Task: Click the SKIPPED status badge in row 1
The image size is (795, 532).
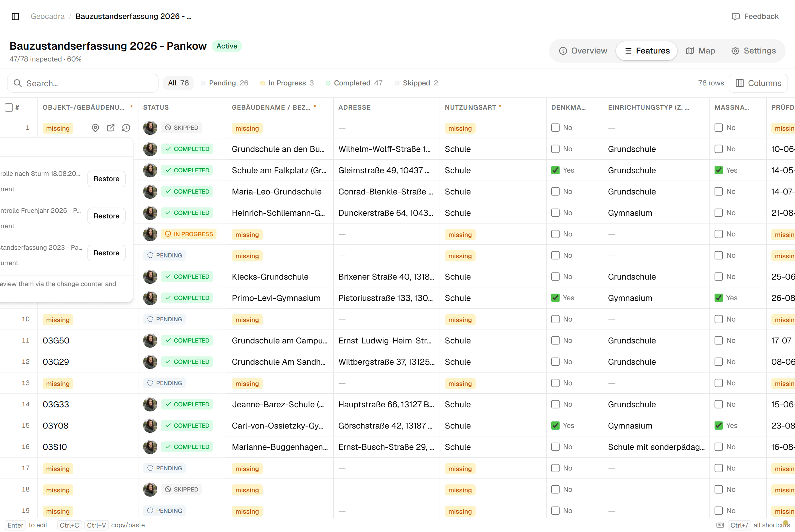Action: pos(182,128)
